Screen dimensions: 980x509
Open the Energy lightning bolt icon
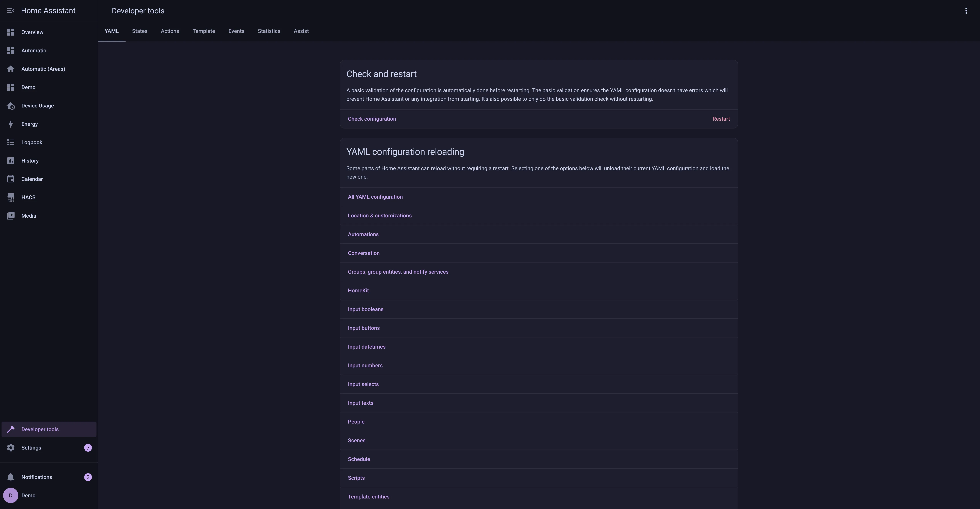point(11,124)
